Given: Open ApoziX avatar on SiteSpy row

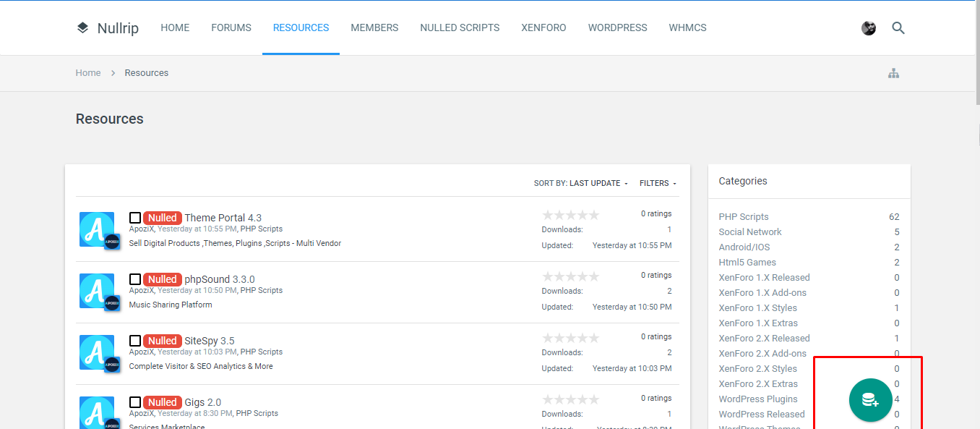Looking at the screenshot, I should (97, 352).
